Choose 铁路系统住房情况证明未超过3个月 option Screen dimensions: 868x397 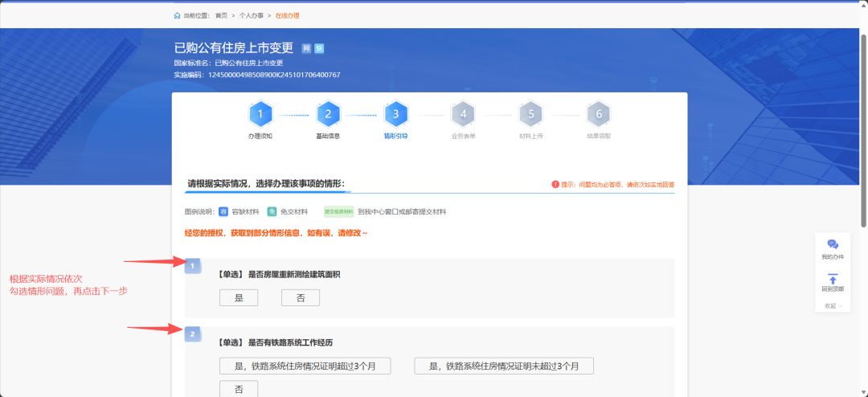(x=504, y=366)
